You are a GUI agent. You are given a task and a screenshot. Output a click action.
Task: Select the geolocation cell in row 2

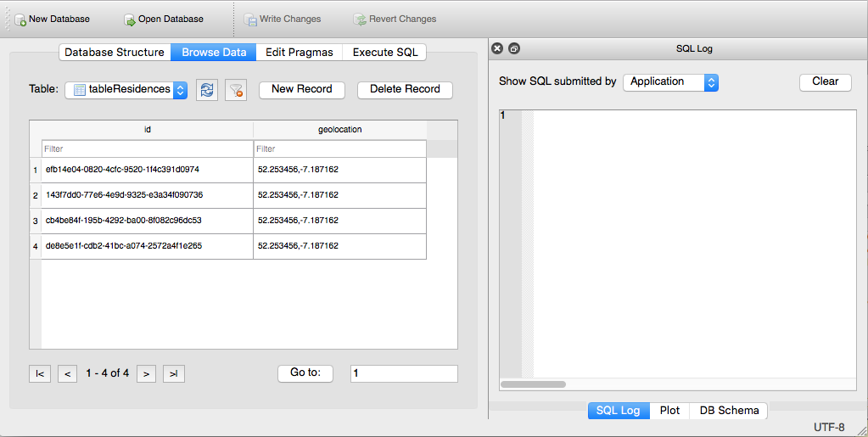pyautogui.click(x=340, y=195)
